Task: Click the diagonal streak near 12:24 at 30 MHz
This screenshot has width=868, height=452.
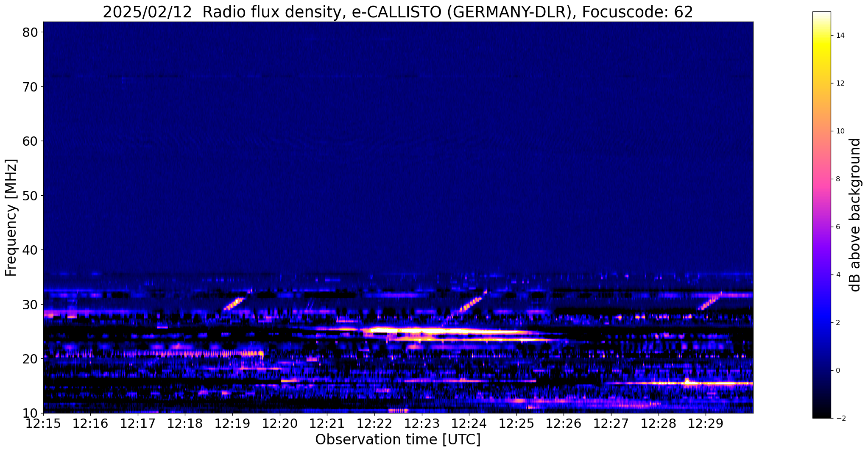Action: click(471, 303)
